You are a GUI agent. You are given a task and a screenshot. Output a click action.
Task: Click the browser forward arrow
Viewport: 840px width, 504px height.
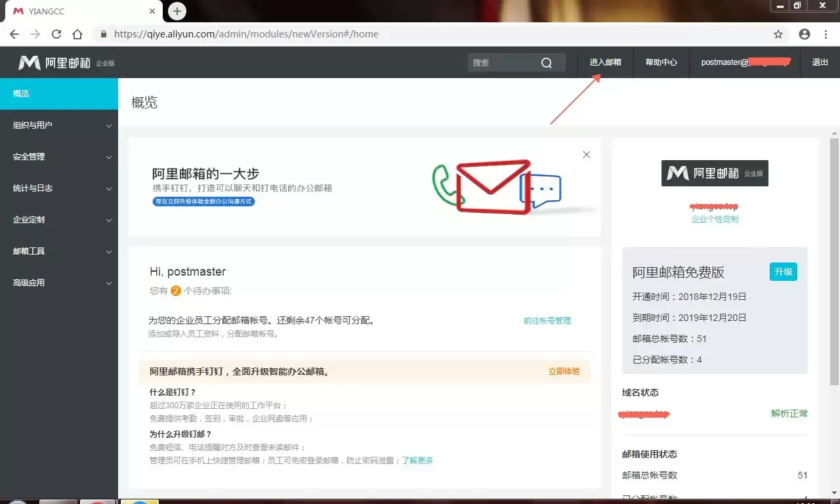pos(35,34)
